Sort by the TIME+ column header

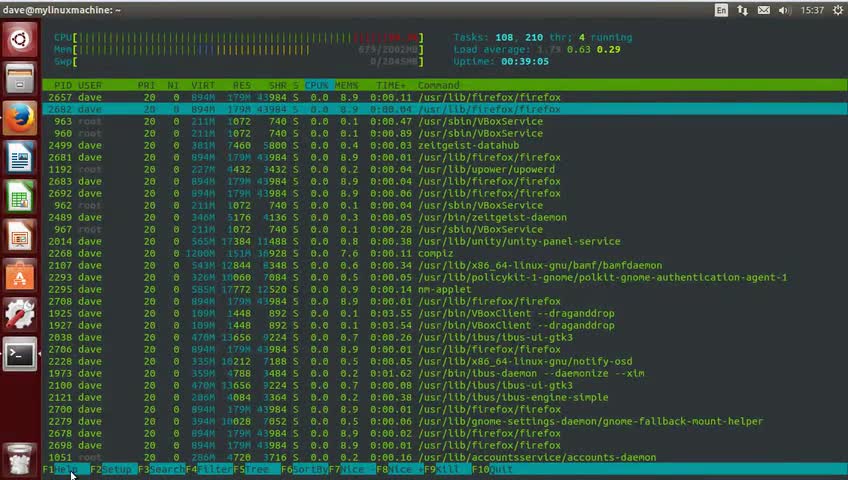pos(391,85)
